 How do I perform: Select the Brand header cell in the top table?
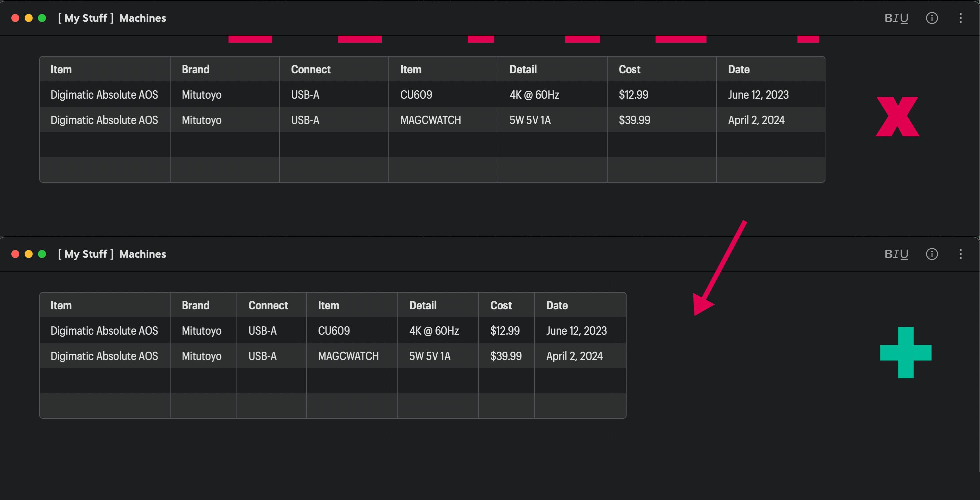[225, 69]
